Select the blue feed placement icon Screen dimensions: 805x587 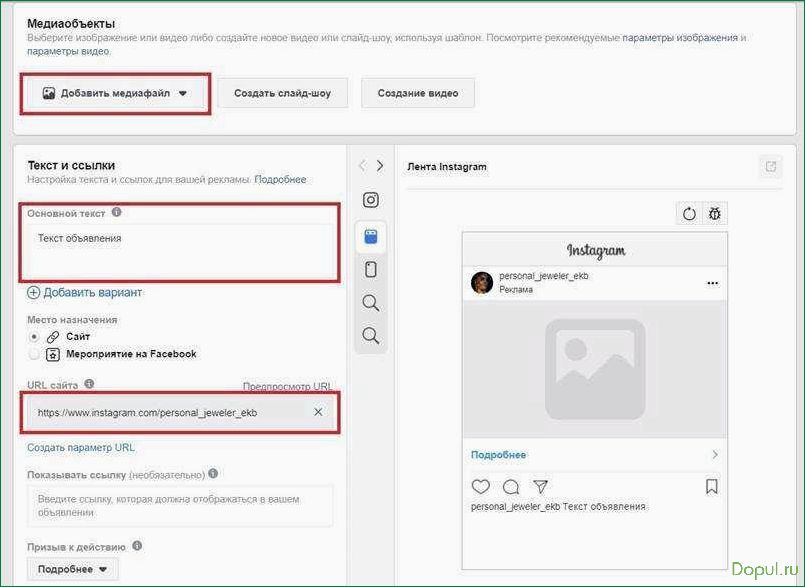click(x=371, y=237)
